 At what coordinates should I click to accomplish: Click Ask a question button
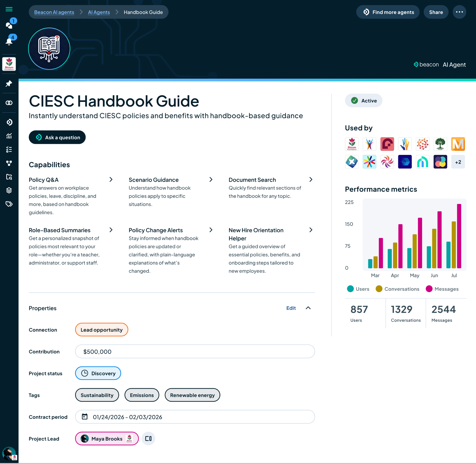click(57, 137)
